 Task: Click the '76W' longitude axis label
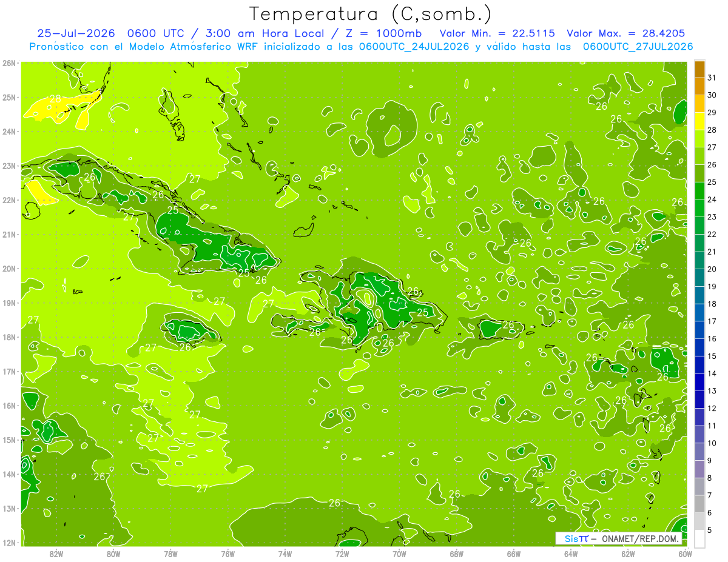[x=227, y=554]
